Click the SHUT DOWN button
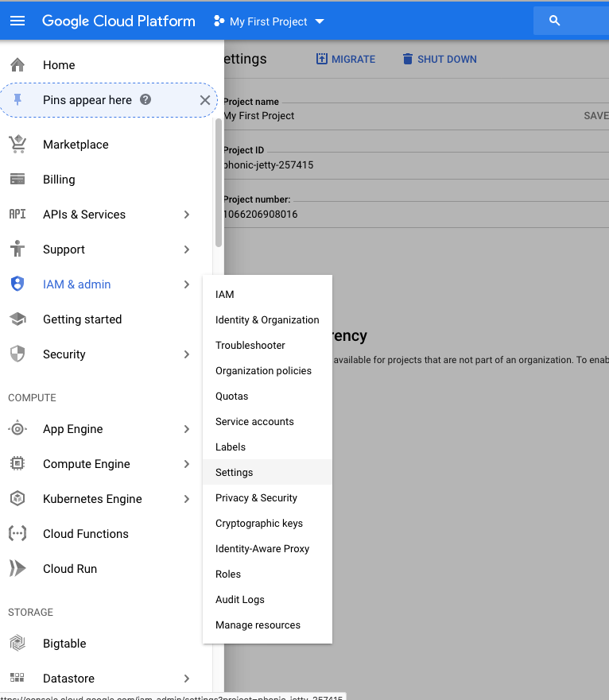609x700 pixels. click(x=440, y=59)
